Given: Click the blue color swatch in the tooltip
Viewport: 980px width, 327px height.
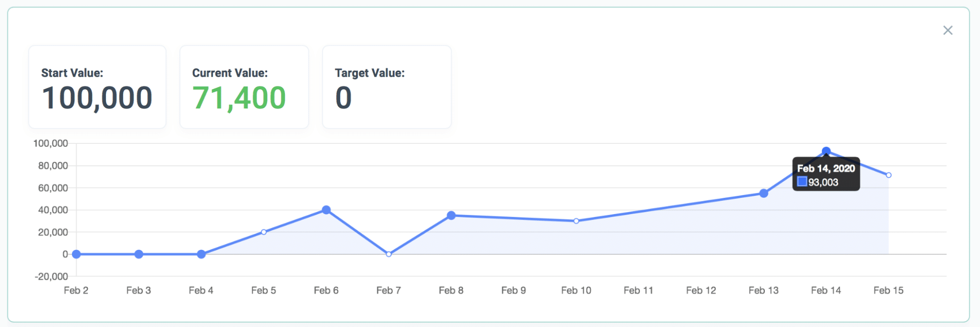Looking at the screenshot, I should 802,182.
